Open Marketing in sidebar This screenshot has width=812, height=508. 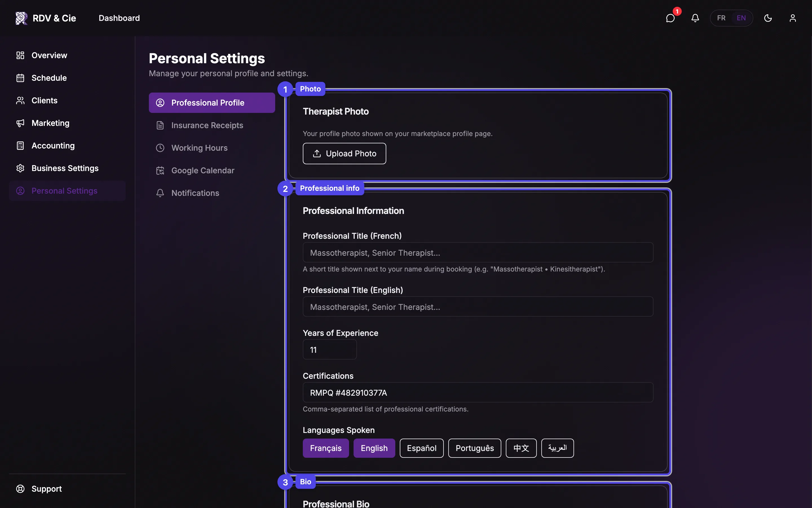(x=67, y=123)
